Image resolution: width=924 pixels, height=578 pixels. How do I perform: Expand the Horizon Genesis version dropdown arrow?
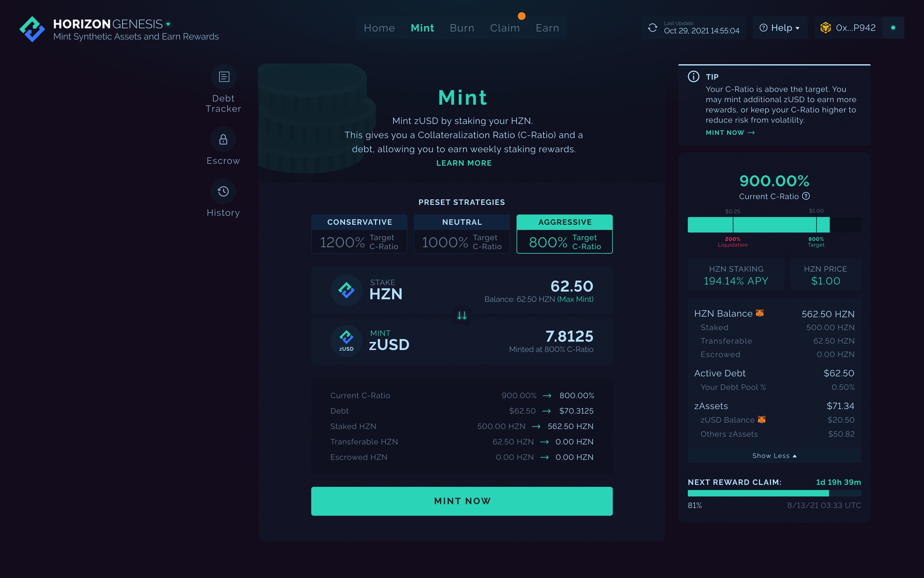coord(168,24)
